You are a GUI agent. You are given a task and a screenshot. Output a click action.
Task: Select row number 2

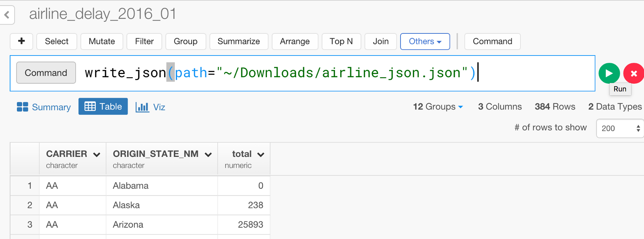(25, 205)
